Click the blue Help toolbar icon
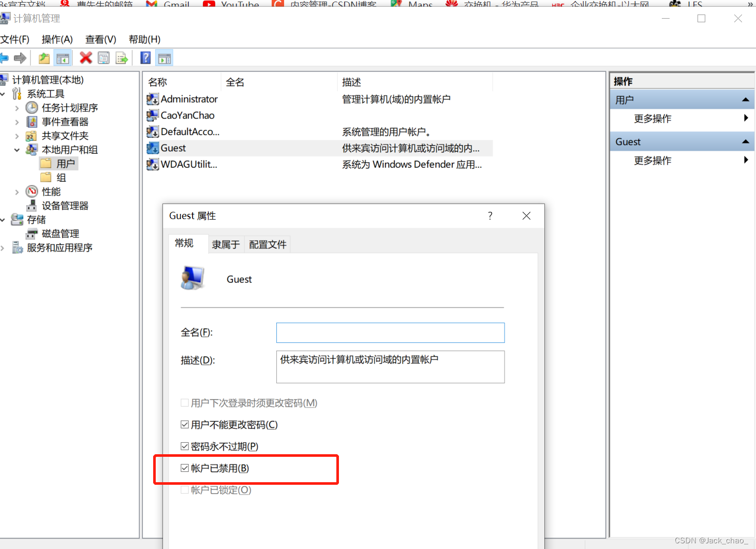 (x=146, y=58)
